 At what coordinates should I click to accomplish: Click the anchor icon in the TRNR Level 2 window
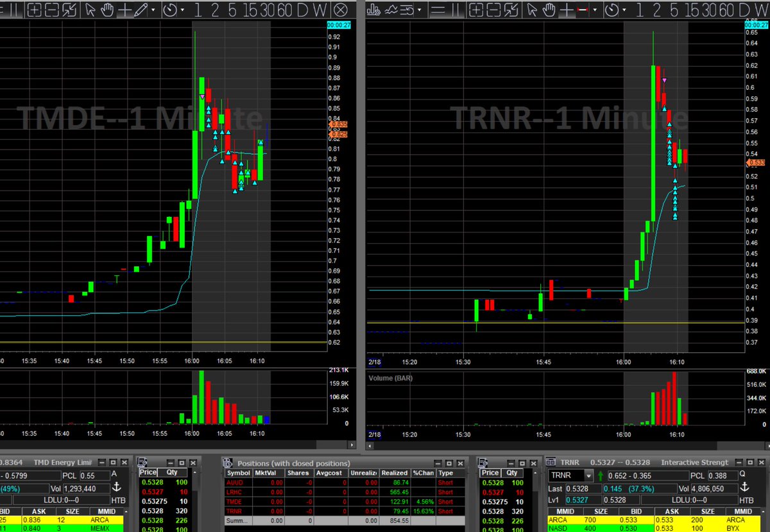(746, 488)
